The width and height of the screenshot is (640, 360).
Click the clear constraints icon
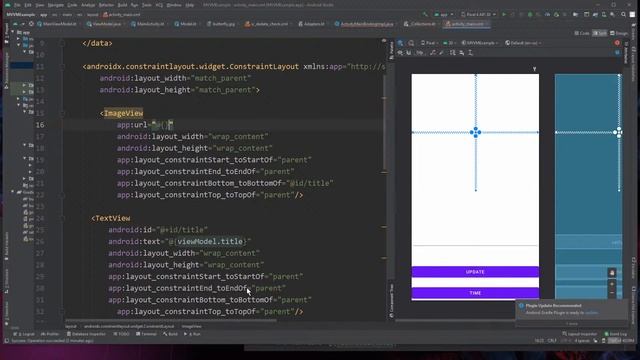coord(433,53)
